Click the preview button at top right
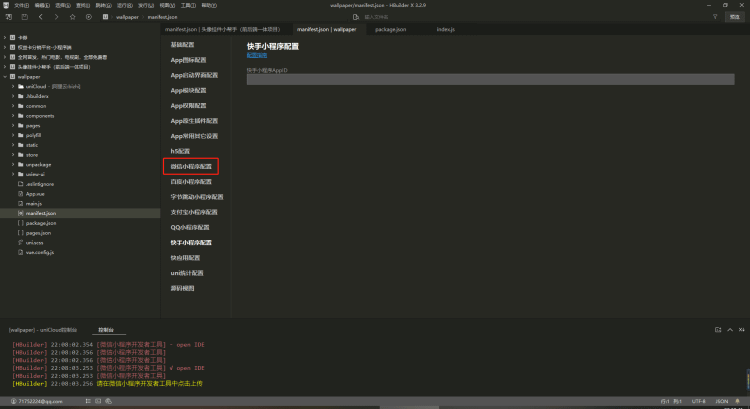 click(x=735, y=17)
